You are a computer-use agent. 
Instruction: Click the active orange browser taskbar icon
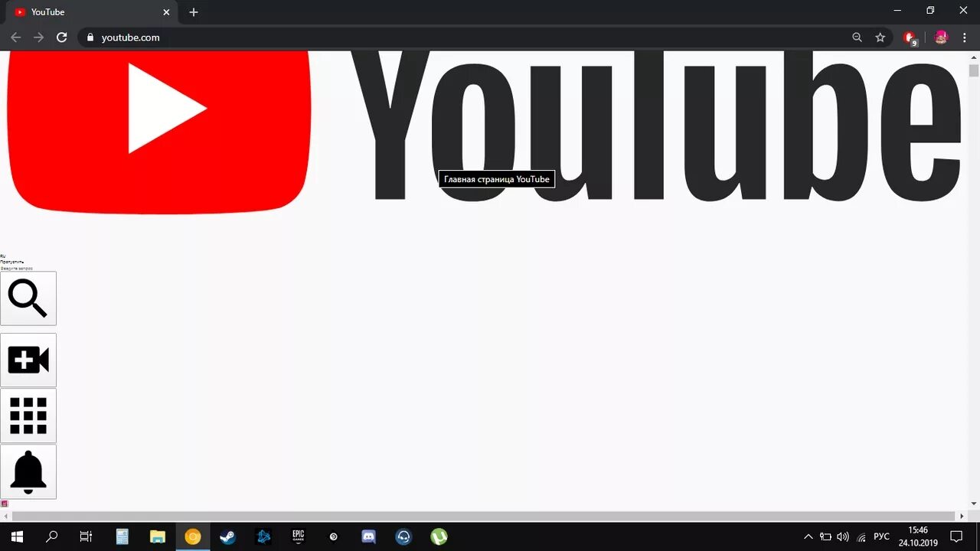tap(193, 536)
